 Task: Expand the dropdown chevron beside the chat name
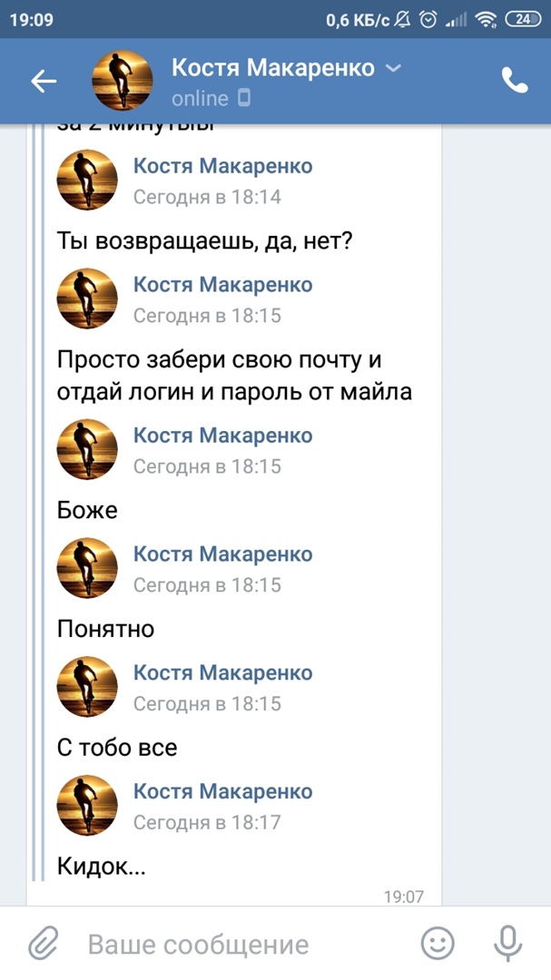[393, 68]
